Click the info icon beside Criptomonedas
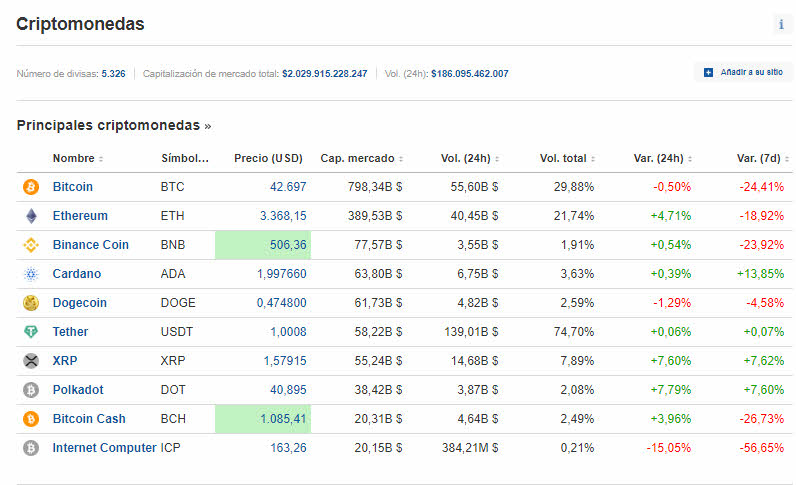The height and width of the screenshot is (485, 796). point(781,25)
